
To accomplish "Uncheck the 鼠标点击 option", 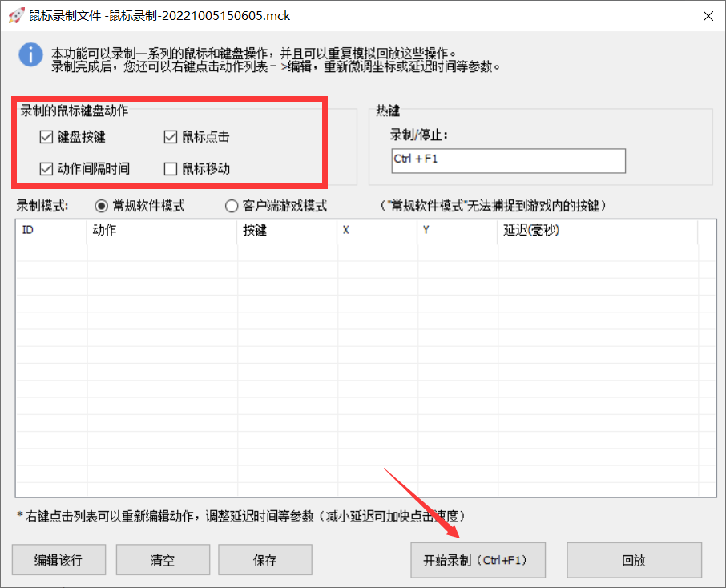I will [x=171, y=136].
